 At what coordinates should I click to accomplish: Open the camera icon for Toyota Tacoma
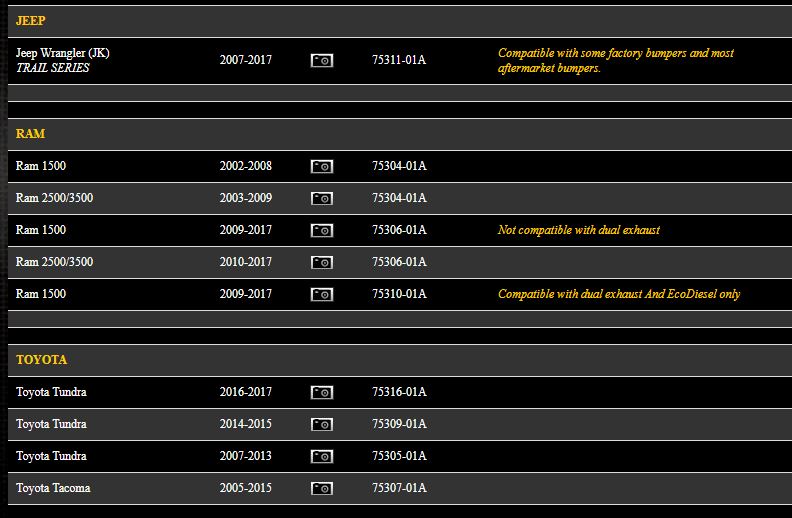[322, 488]
